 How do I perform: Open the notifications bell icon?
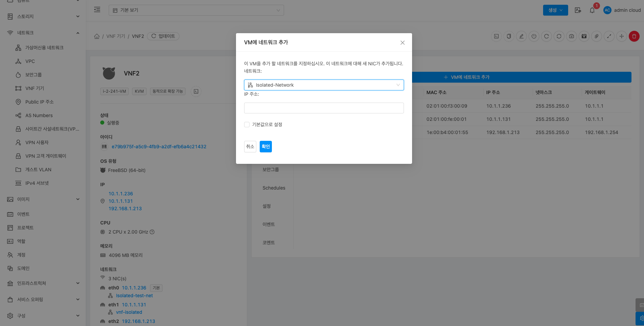(x=592, y=10)
